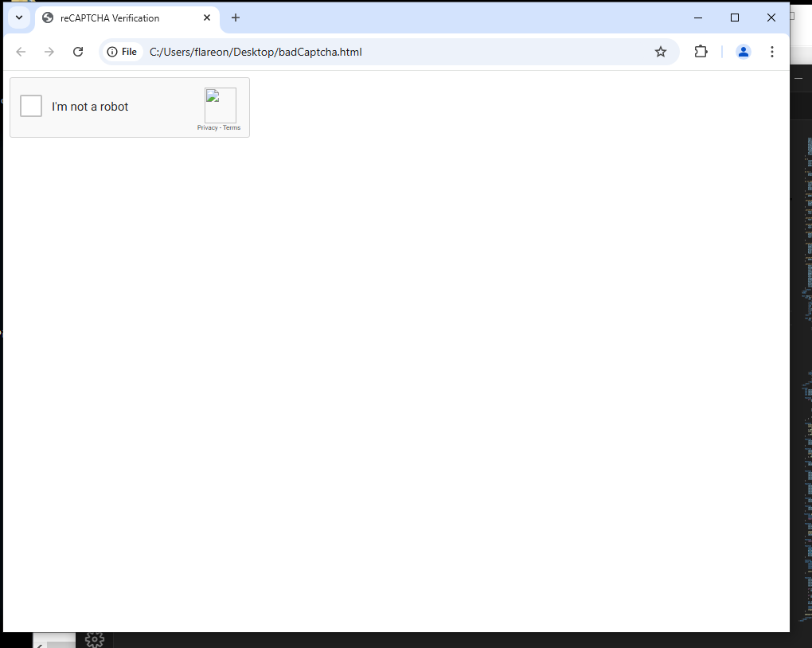Screen dimensions: 812x648
Task: Click the broken reCAPTCHA logo image
Action: coord(220,105)
